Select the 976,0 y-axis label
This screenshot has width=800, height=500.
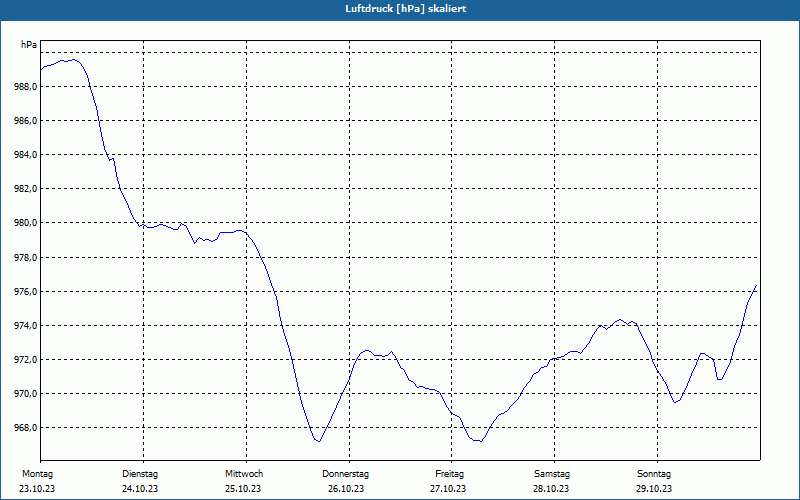25,291
